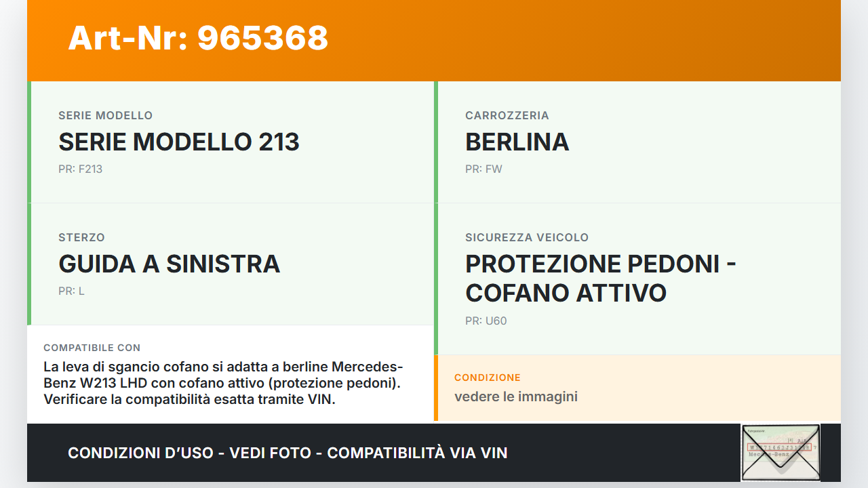This screenshot has height=488, width=868.
Task: Click the STERZO label
Action: [x=81, y=237]
